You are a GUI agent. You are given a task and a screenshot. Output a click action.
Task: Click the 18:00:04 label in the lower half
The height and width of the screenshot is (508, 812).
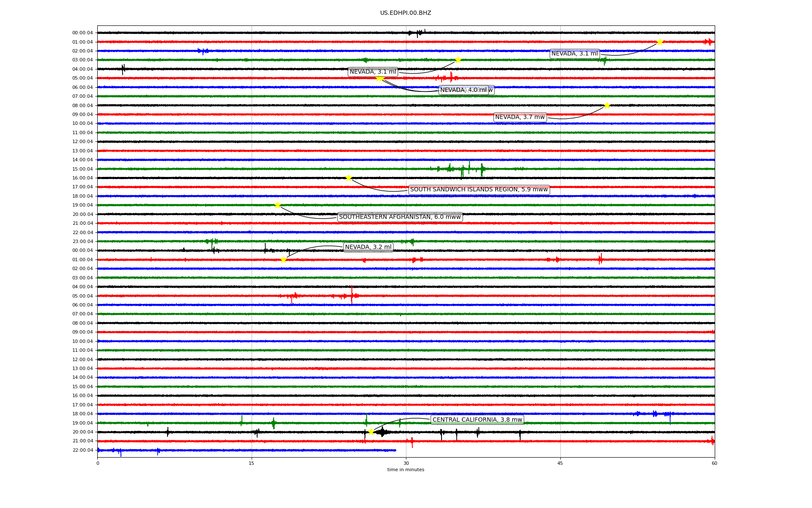point(82,414)
